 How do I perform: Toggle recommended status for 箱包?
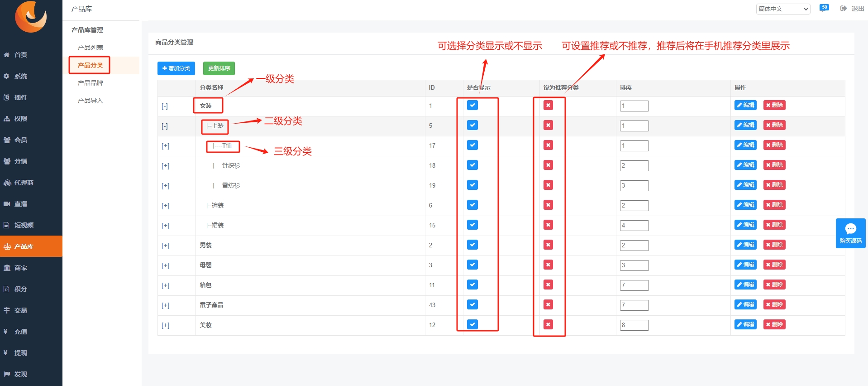[548, 285]
